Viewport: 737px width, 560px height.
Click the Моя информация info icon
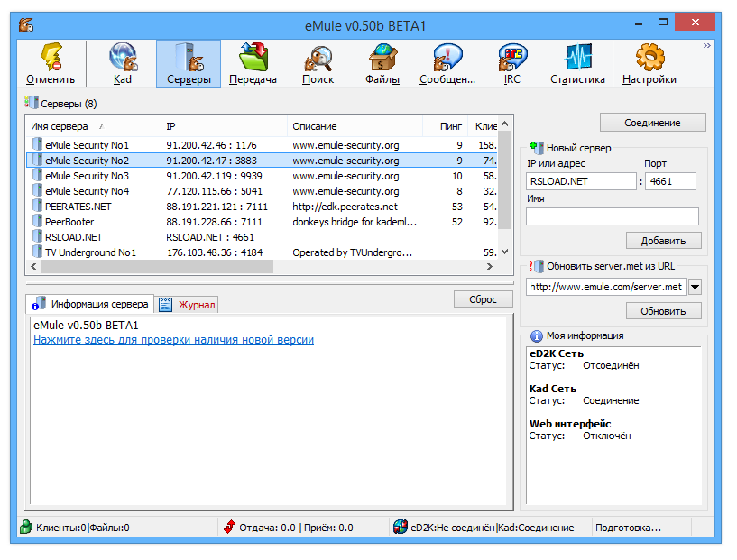(x=537, y=335)
